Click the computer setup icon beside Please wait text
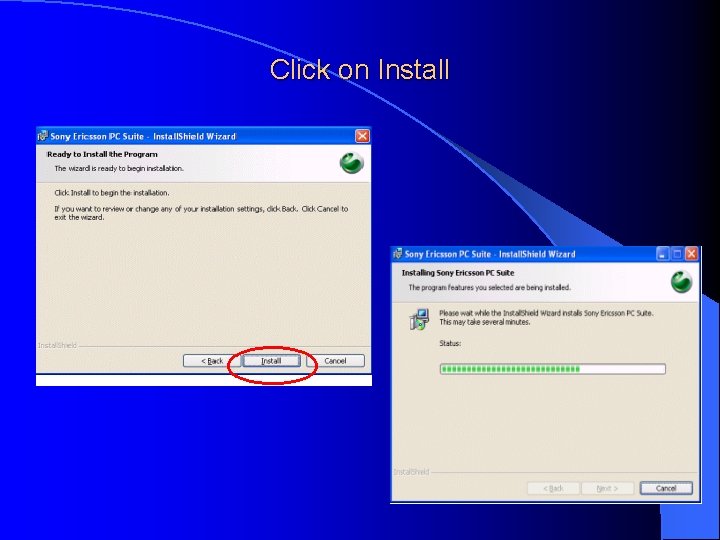The image size is (720, 540). click(x=419, y=319)
